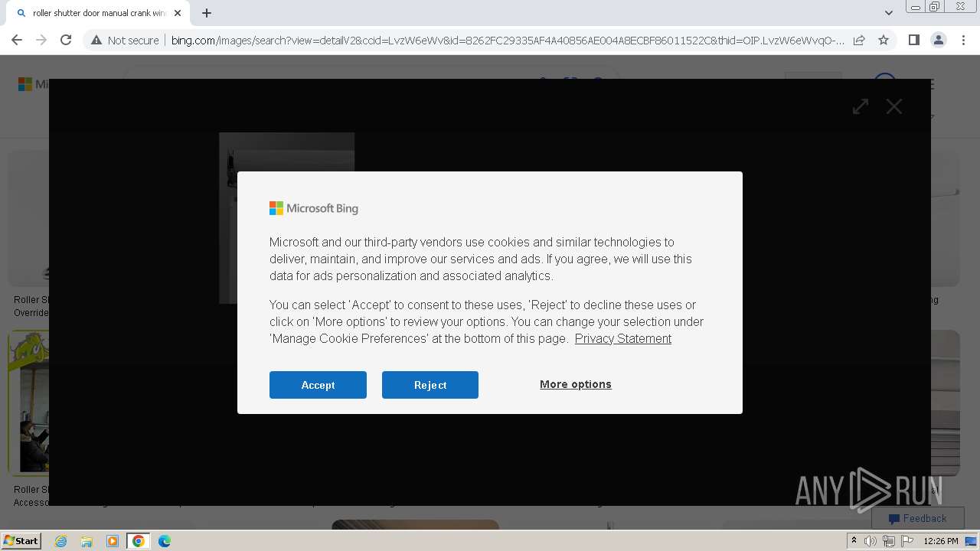Click the Microsoft Bing logo in the dialog
980x551 pixels.
pos(314,208)
